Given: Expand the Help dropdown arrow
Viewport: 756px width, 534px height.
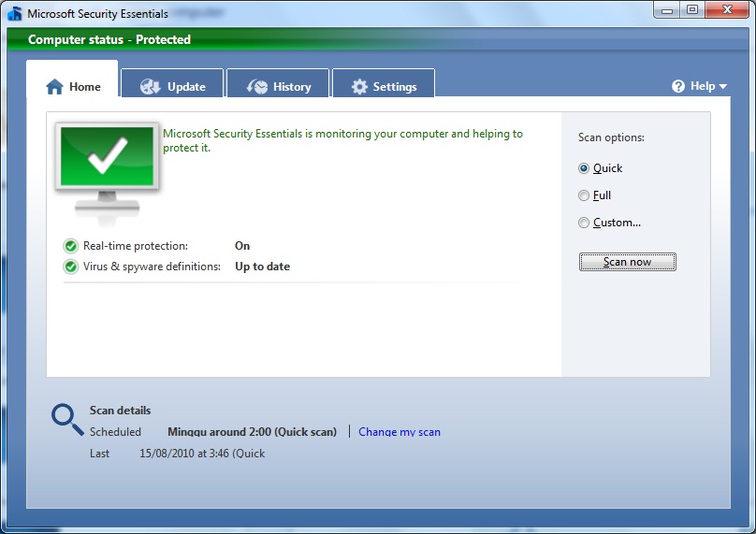Looking at the screenshot, I should (722, 87).
